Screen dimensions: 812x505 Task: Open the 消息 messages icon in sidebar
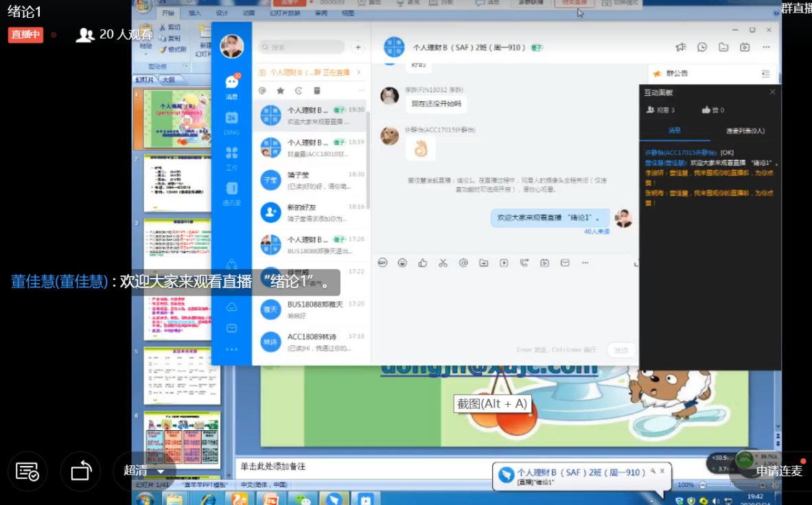click(x=231, y=84)
